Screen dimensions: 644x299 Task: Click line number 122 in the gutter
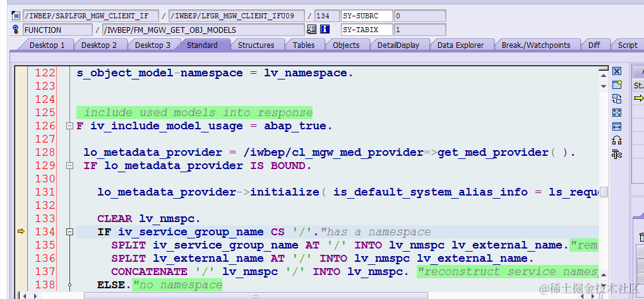point(45,73)
